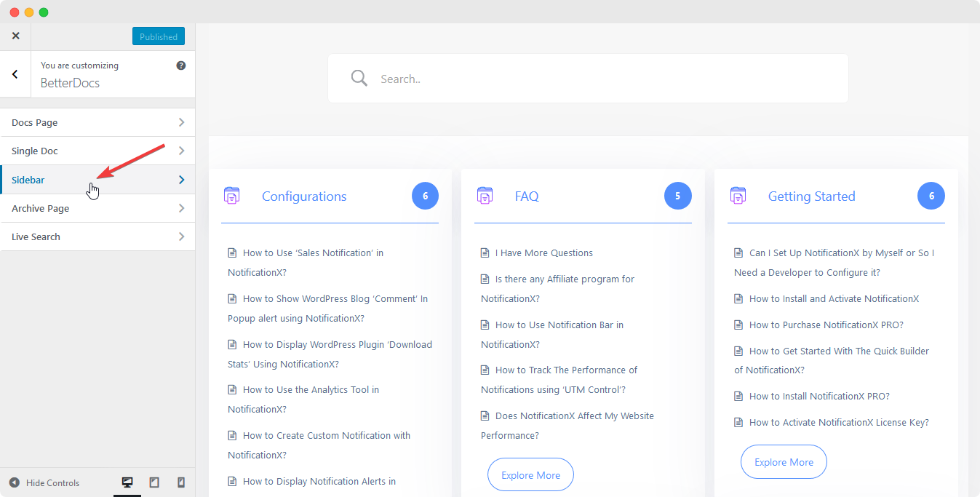Click document icon beside 'I Have More Questions'
This screenshot has width=980, height=497.
[x=485, y=253]
